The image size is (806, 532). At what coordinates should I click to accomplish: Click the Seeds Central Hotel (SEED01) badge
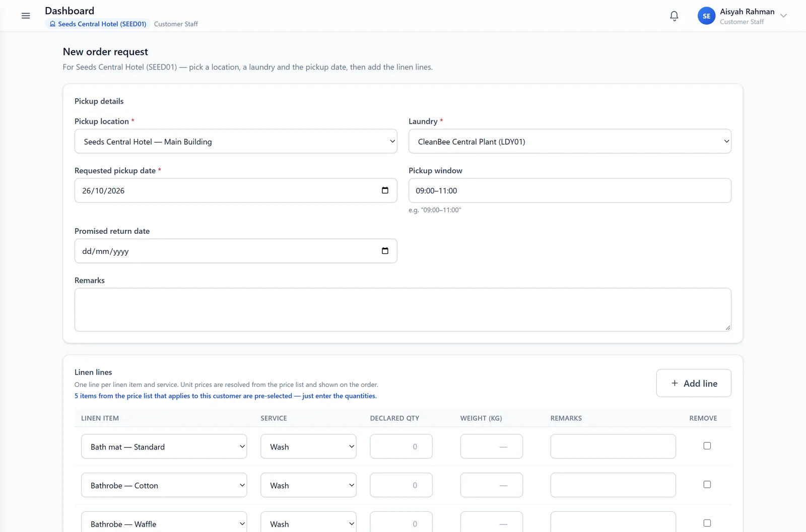98,24
